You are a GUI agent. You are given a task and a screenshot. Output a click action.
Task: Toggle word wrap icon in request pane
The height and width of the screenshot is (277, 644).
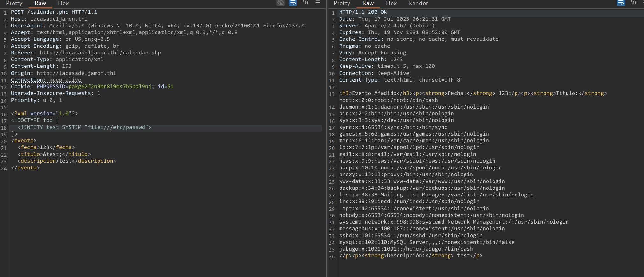click(x=293, y=3)
